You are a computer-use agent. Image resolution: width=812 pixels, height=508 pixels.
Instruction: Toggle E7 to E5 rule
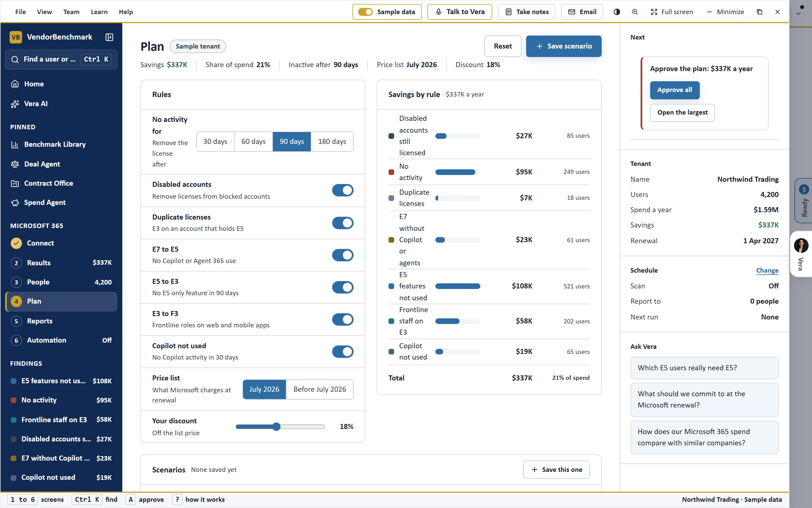(343, 255)
